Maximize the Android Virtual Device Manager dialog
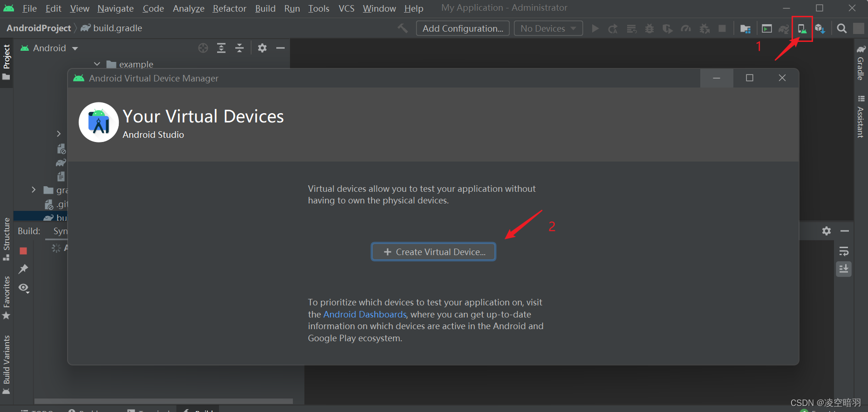This screenshot has width=868, height=412. pyautogui.click(x=750, y=78)
